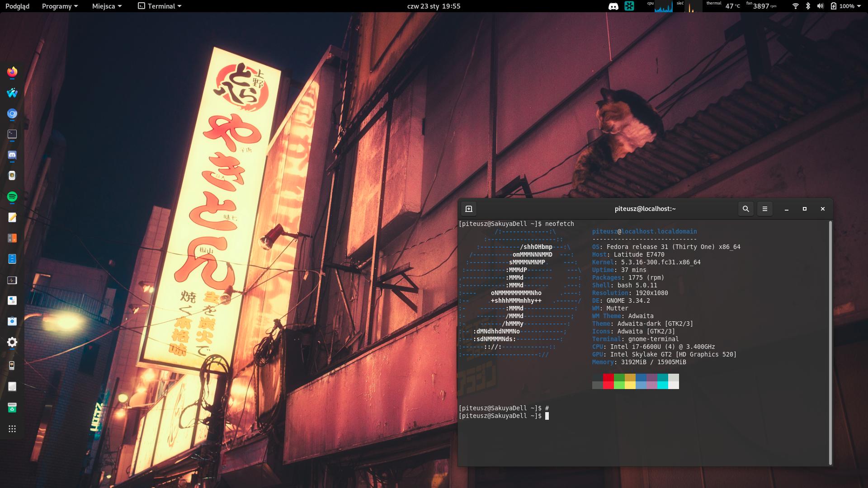The width and height of the screenshot is (868, 488).
Task: Click the WM Theme: Adwaita line
Action: coord(623,316)
